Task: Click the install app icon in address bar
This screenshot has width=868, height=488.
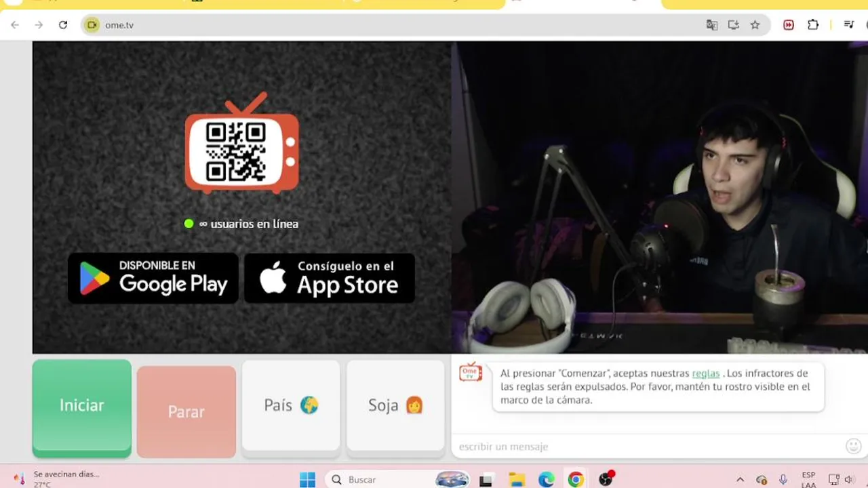Action: coord(733,25)
